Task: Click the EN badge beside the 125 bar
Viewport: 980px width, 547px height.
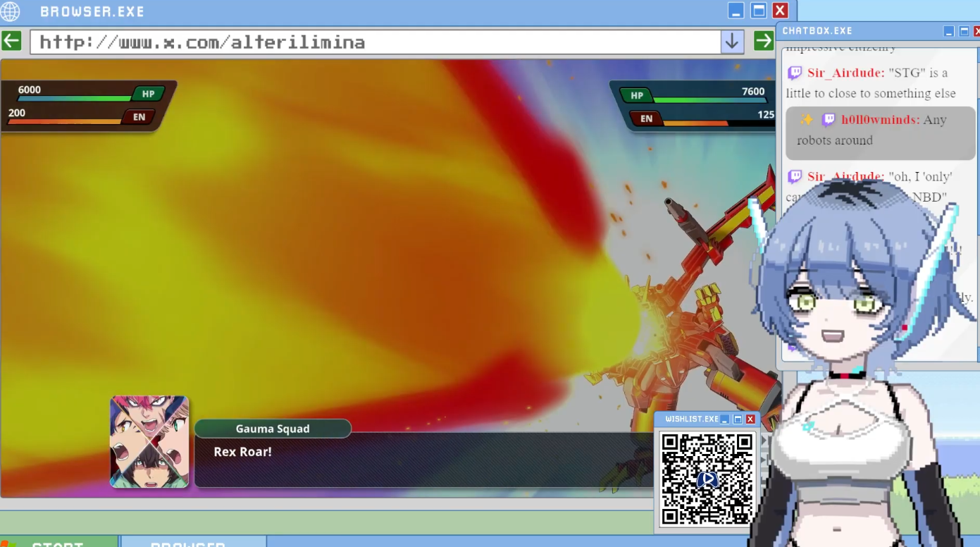Action: click(646, 118)
